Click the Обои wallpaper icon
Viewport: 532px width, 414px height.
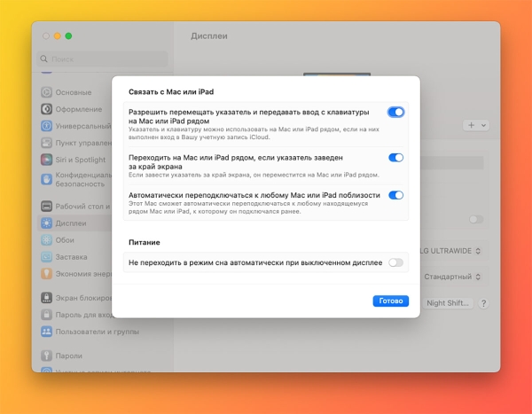46,240
